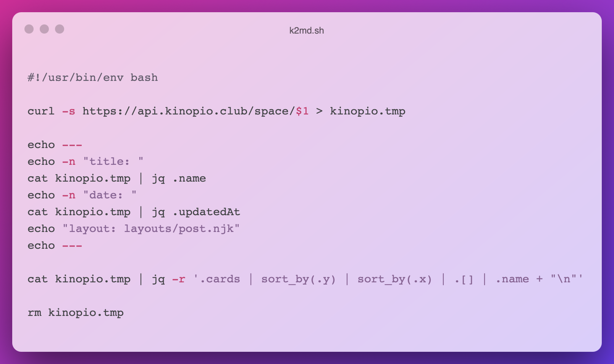Click the .updatedAt jq filter
This screenshot has height=364, width=614.
[x=206, y=212]
